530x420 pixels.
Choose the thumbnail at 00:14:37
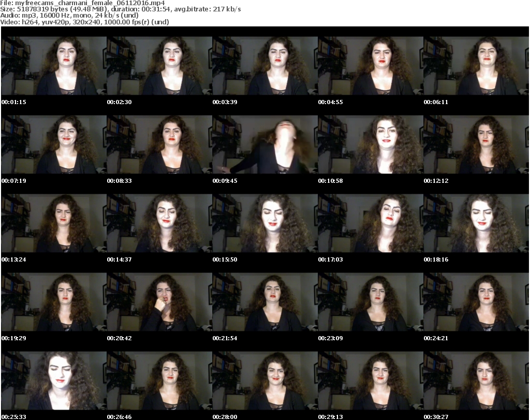click(x=159, y=223)
